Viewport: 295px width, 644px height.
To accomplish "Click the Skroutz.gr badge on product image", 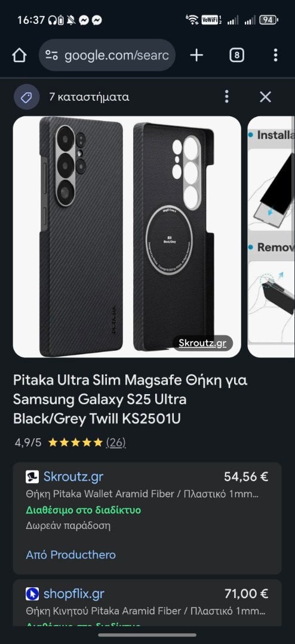I will pos(202,343).
